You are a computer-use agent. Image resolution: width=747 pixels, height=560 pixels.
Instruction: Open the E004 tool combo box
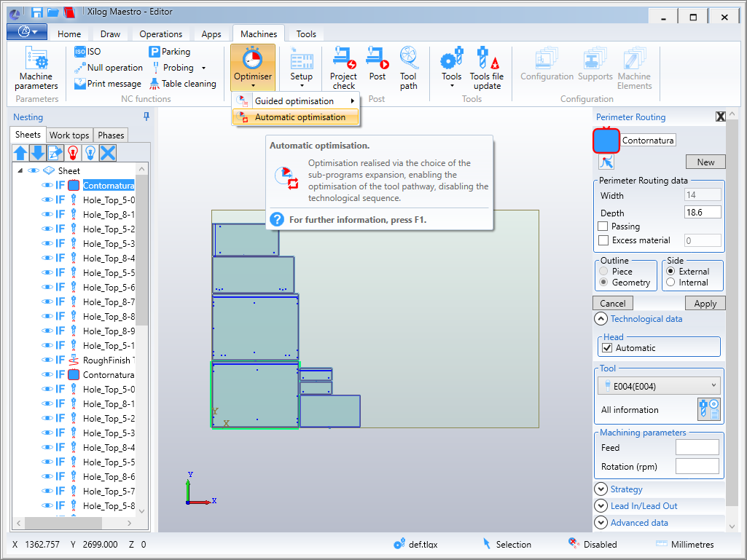coord(660,386)
